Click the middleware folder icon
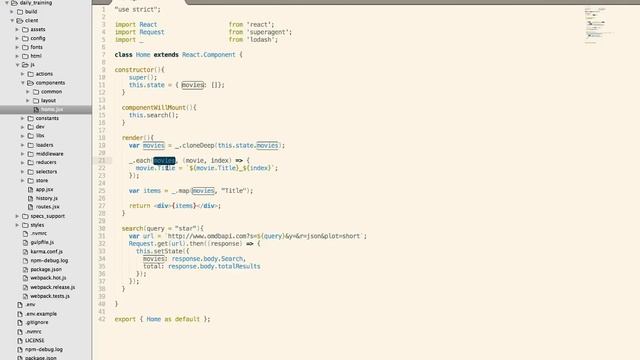This screenshot has height=360, width=640. tap(31, 154)
